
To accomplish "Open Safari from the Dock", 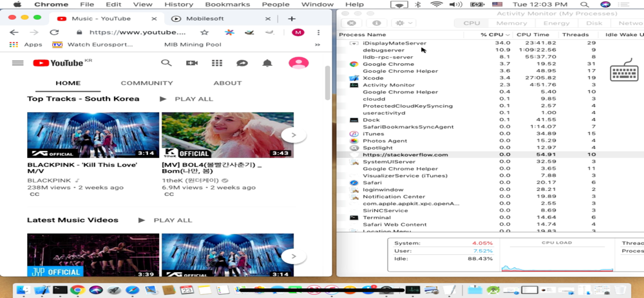I will pos(132,290).
